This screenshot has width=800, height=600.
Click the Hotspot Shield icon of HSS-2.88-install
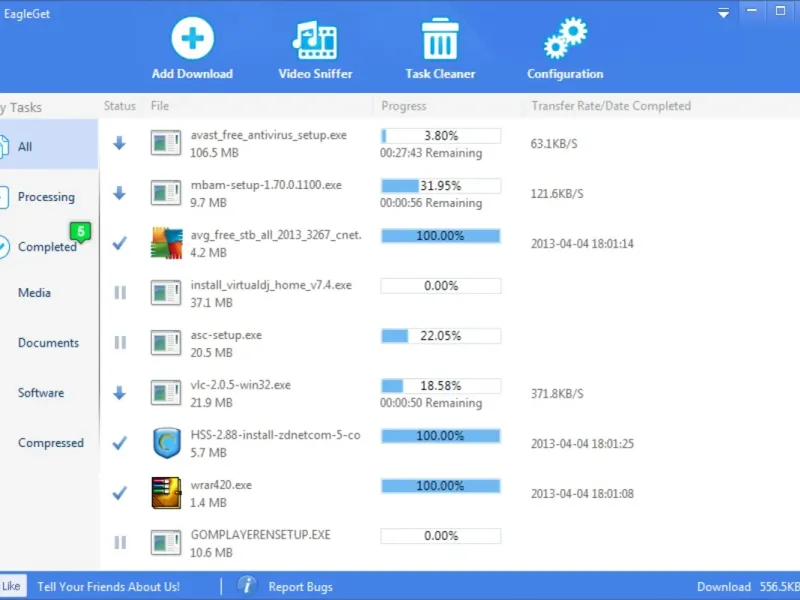coord(167,443)
